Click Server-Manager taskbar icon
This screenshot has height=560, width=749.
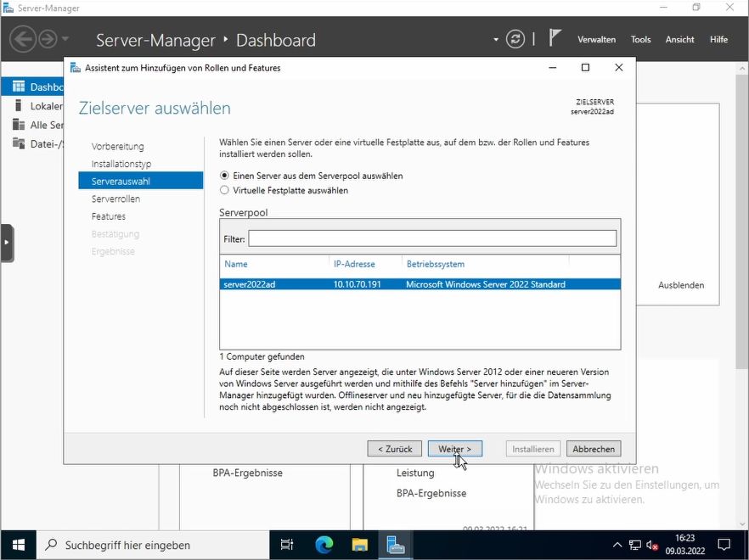point(396,545)
